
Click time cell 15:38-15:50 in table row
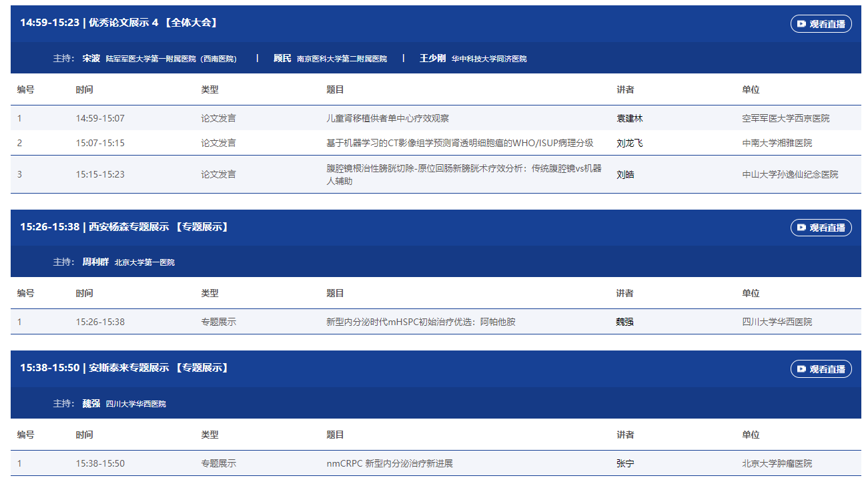pyautogui.click(x=100, y=463)
